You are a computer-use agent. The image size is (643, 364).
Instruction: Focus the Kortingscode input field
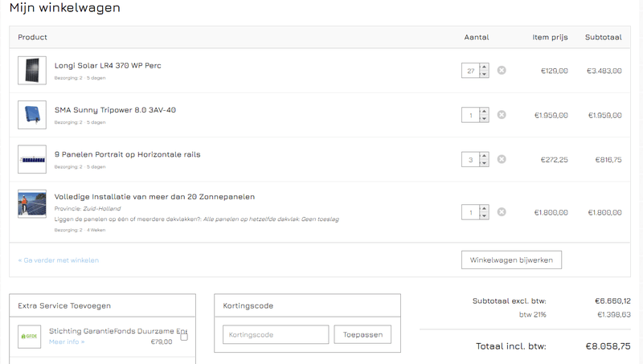point(276,334)
